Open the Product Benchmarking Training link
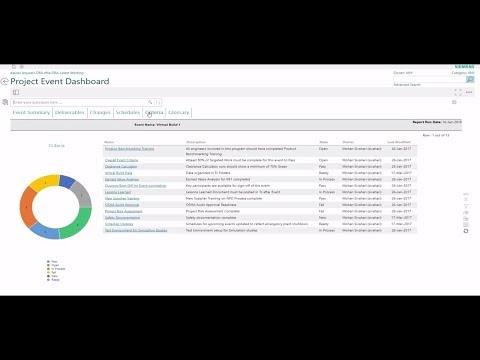The image size is (480, 360). point(129,149)
